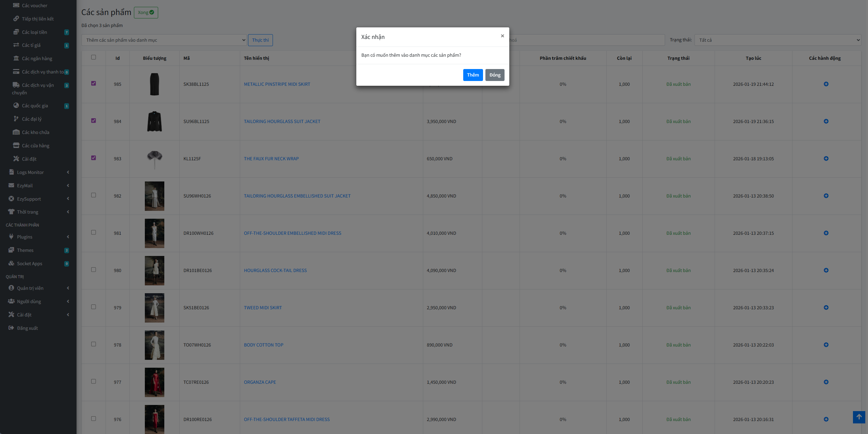Check the checkbox for product 982
868x434 pixels.
(x=94, y=195)
